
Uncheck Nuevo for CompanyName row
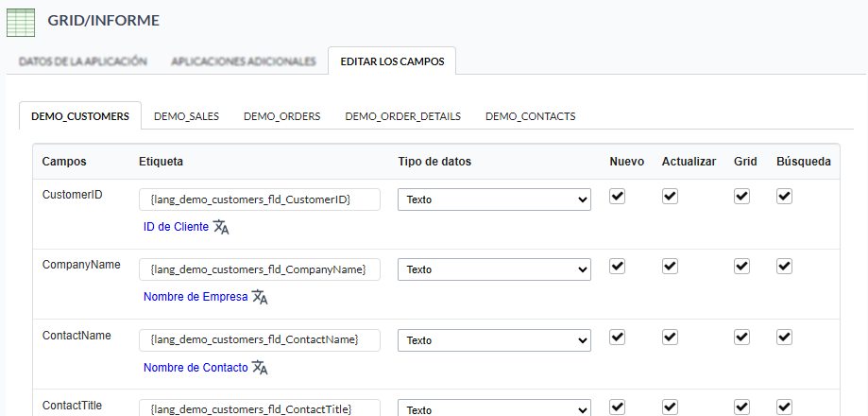click(x=617, y=267)
